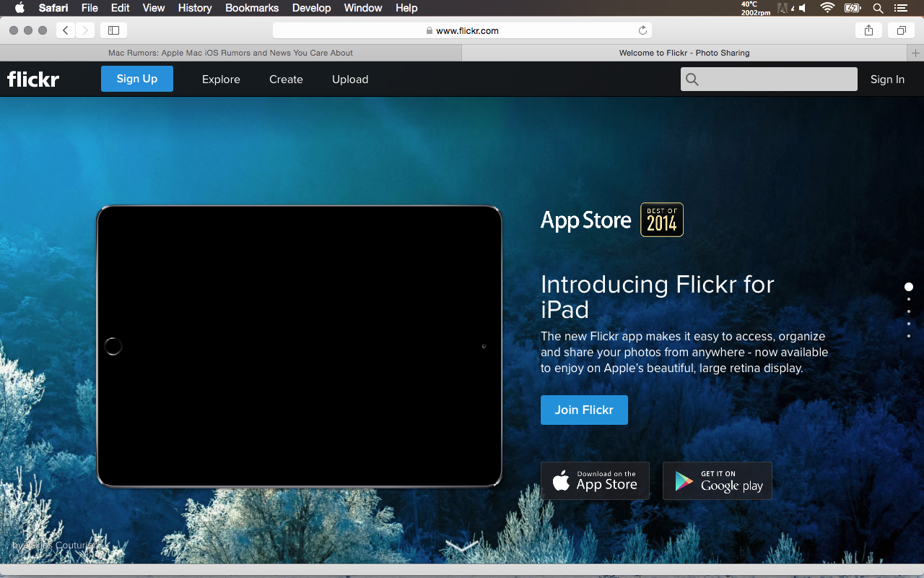
Task: Click the black iPad image
Action: (x=300, y=346)
